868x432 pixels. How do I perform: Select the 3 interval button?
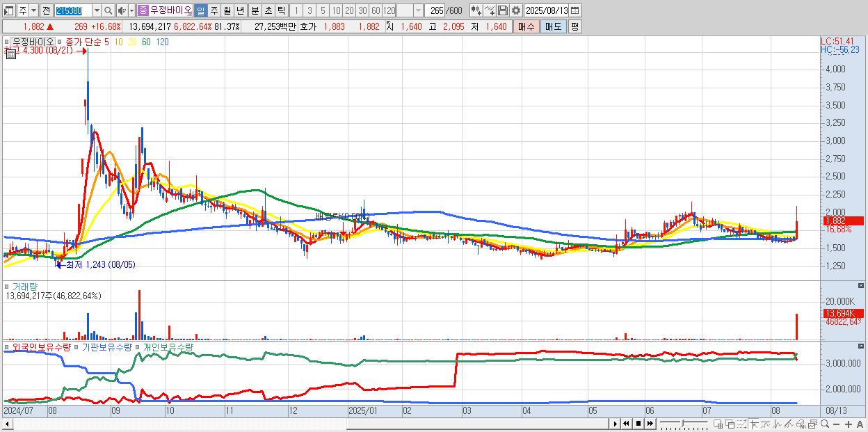(x=310, y=10)
